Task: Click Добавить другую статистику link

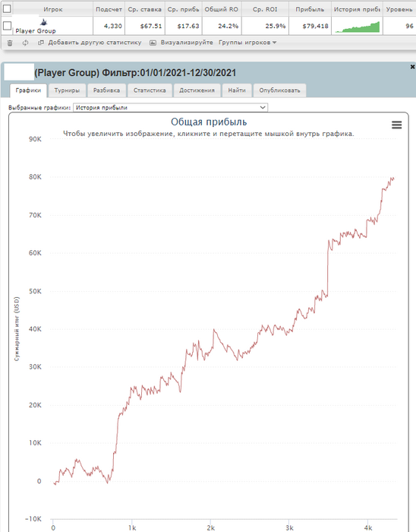Action: (x=95, y=43)
